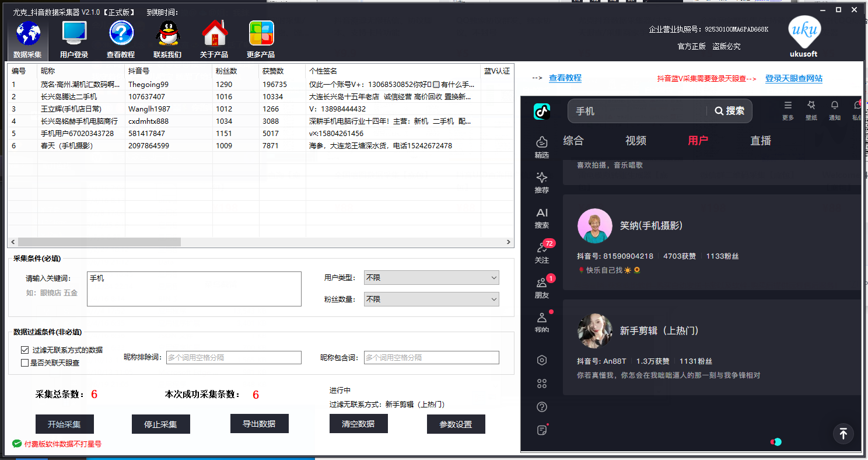Screen dimensions: 868x460
Task: Open the 查看教程 link
Action: [565, 78]
